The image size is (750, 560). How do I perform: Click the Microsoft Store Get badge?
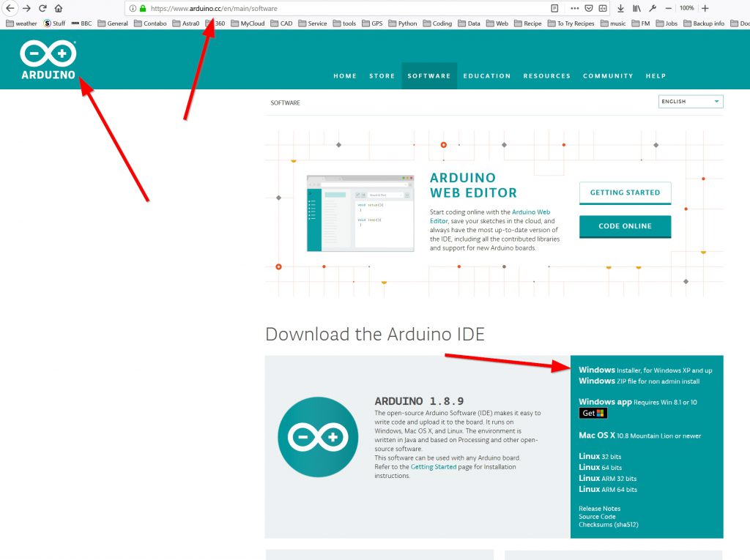[593, 413]
